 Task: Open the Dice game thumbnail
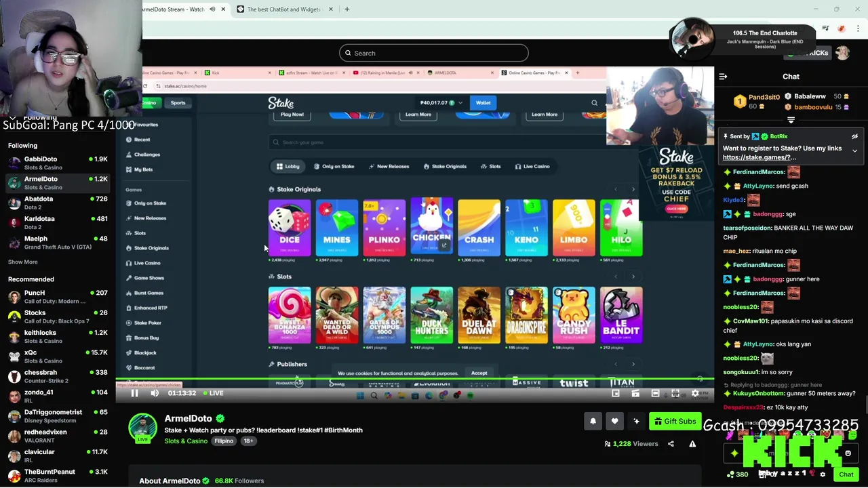[x=290, y=228]
